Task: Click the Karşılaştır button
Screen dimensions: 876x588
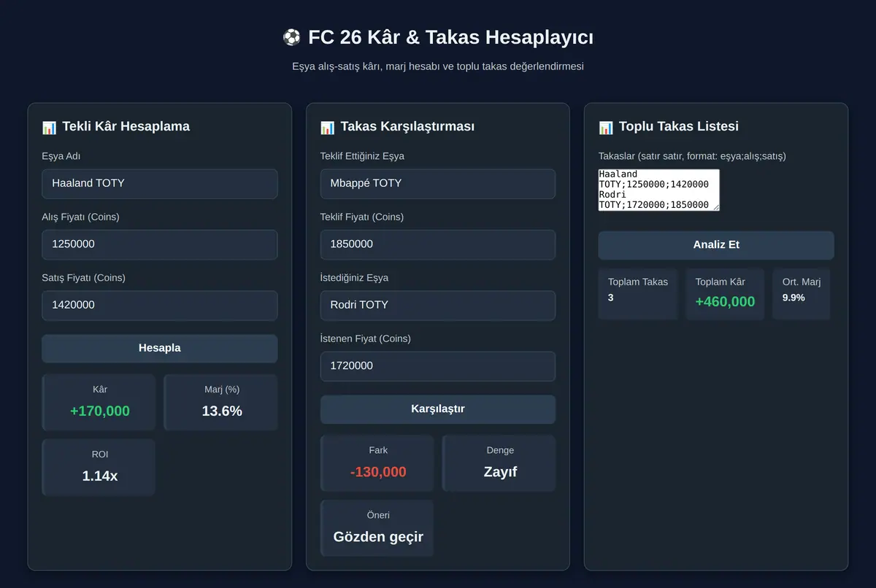Action: [x=438, y=409]
